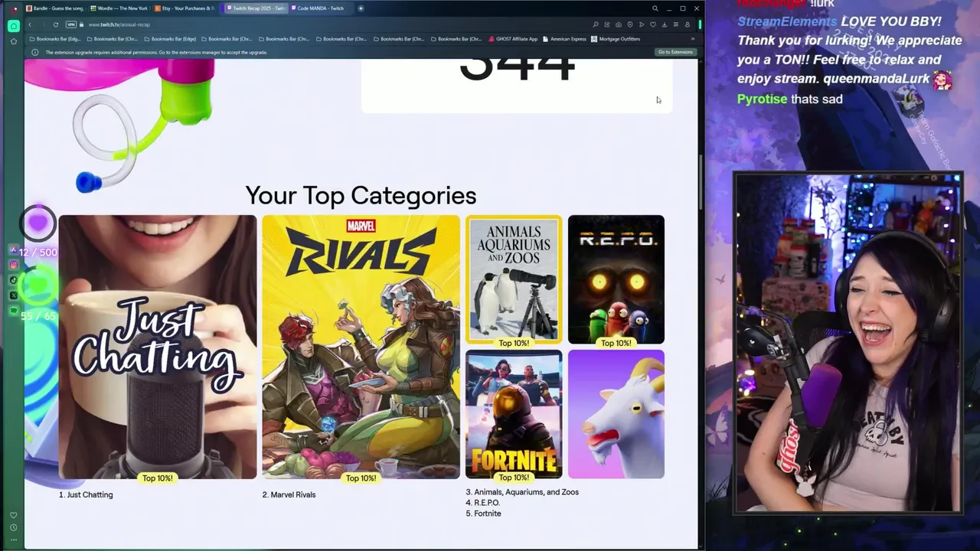Viewport: 980px width, 551px height.
Task: Open the GHOST Affiliate App bookmark
Action: (x=513, y=39)
